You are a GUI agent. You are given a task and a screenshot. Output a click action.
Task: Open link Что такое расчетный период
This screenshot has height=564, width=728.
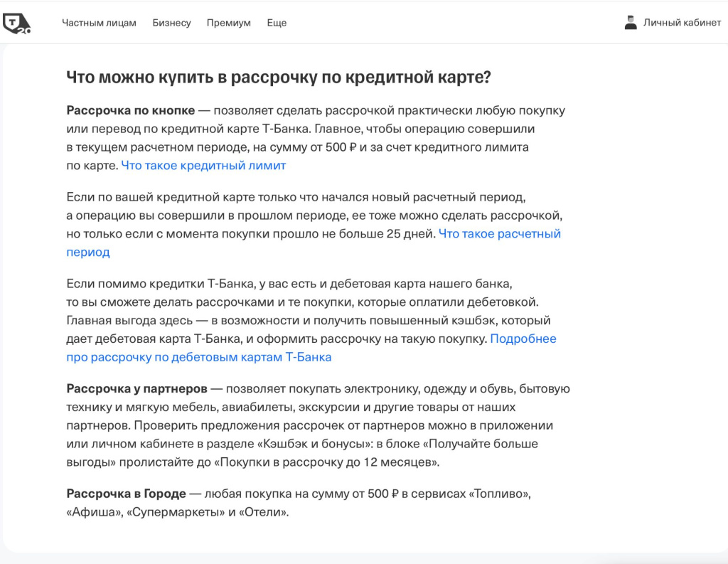[x=500, y=234]
